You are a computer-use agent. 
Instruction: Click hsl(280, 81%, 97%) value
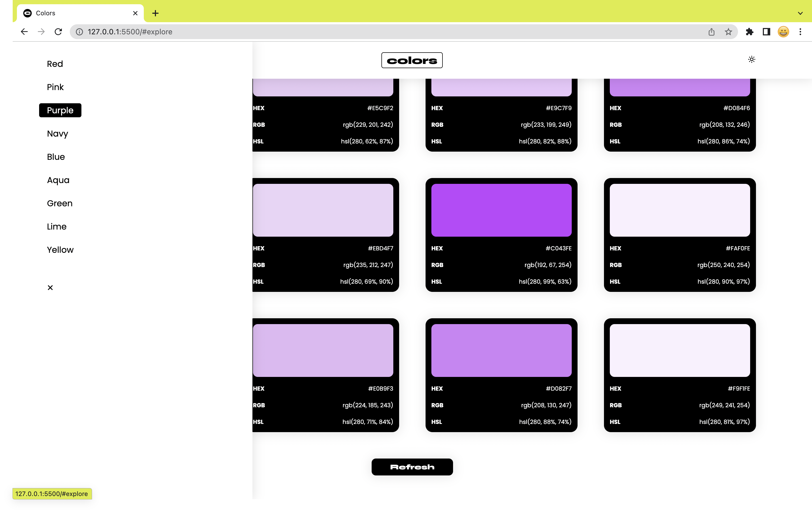click(724, 422)
